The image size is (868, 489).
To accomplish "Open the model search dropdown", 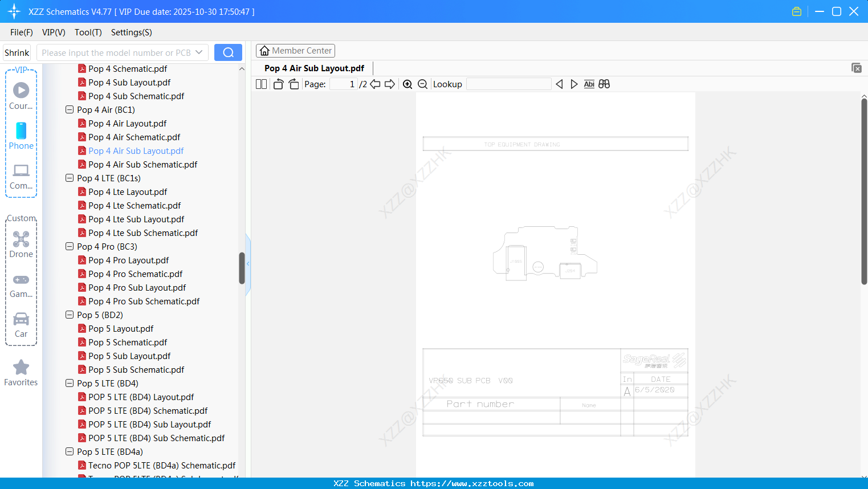I will (199, 52).
